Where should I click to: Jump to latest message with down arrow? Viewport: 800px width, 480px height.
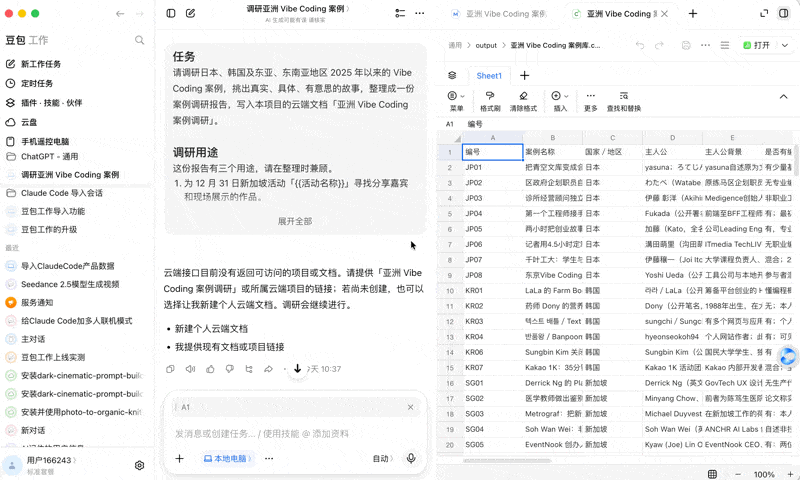pyautogui.click(x=297, y=368)
